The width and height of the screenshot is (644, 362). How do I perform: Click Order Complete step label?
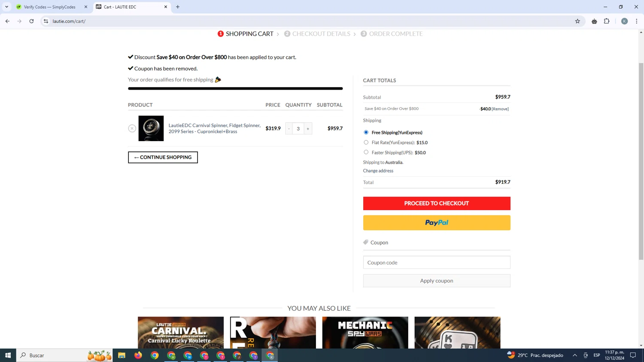[396, 34]
